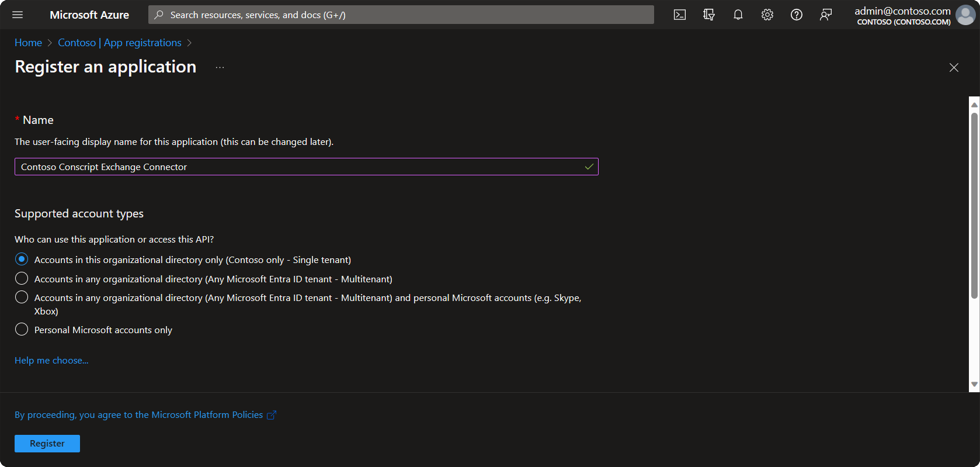Click the search resources, services, and docs box

click(x=401, y=15)
